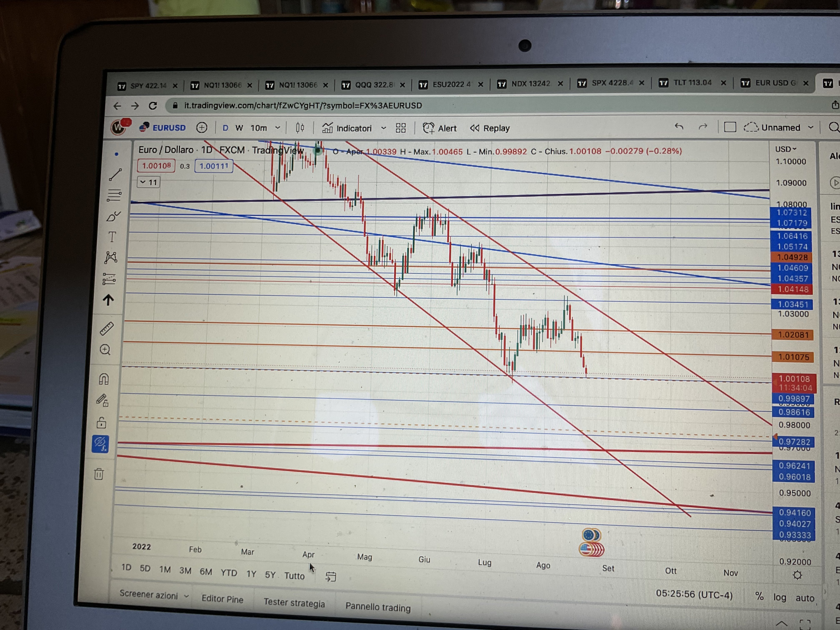840x630 pixels.
Task: Select the 5Y date range
Action: tap(270, 575)
